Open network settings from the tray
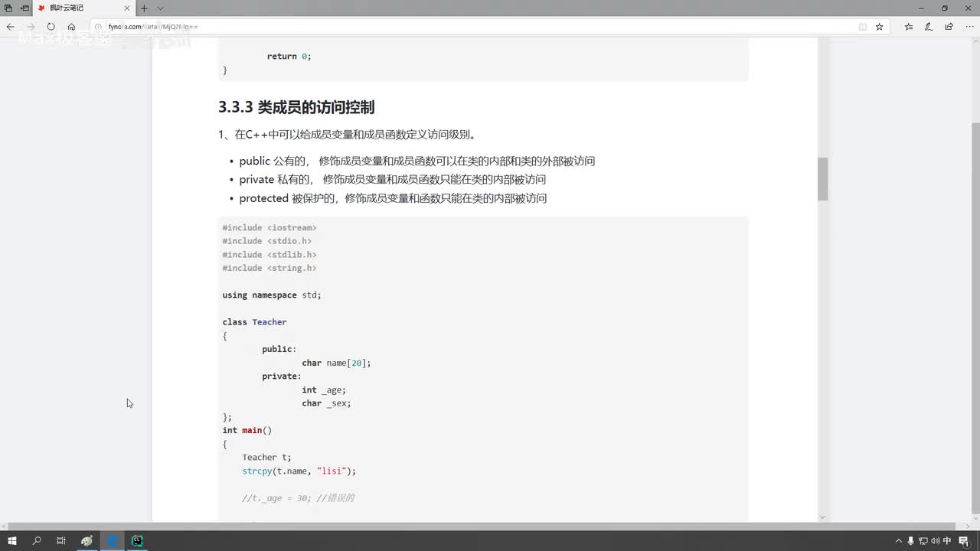980x551 pixels. [923, 540]
